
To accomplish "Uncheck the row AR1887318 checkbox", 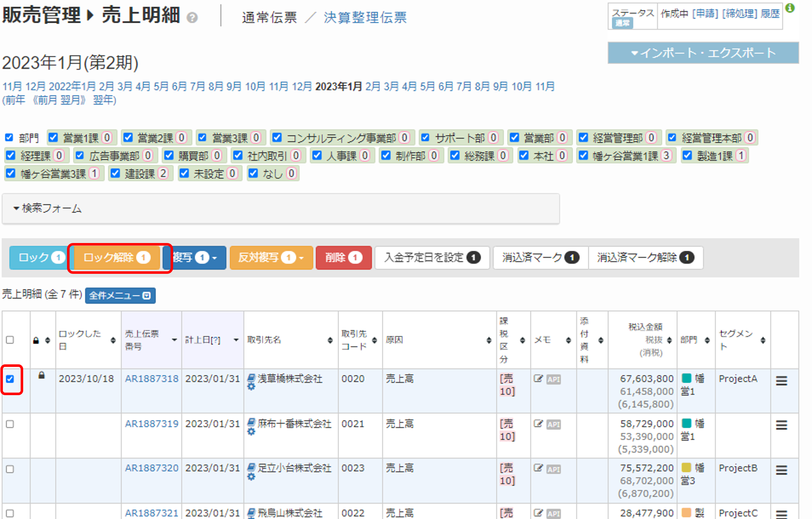I will click(x=10, y=379).
